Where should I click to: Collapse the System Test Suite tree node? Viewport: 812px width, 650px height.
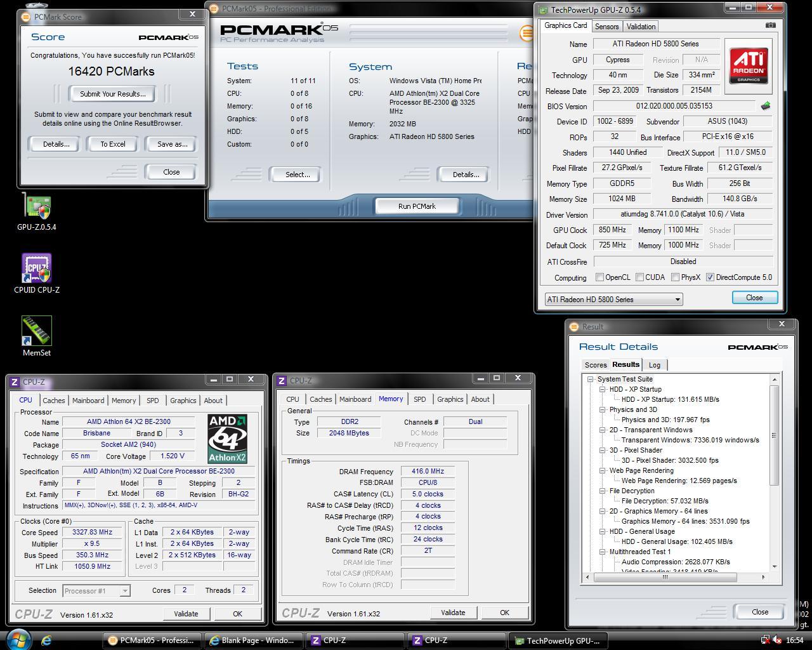coord(591,379)
